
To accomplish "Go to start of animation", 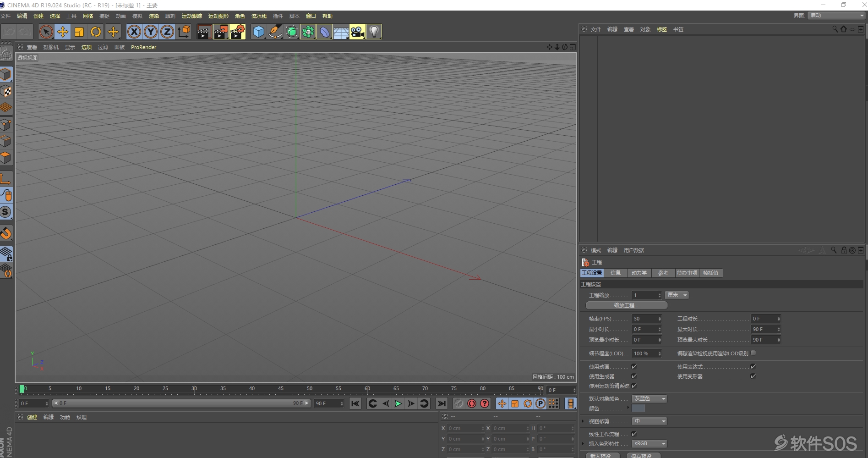I will (355, 403).
